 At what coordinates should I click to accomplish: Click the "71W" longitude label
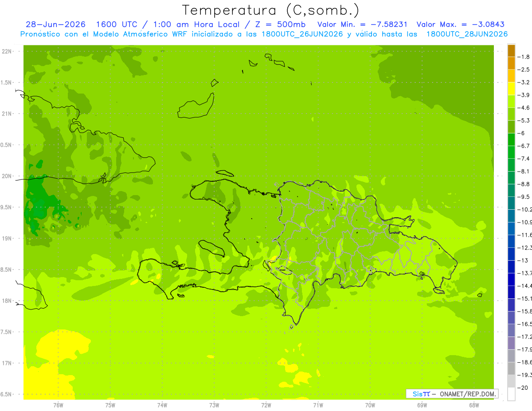click(318, 405)
